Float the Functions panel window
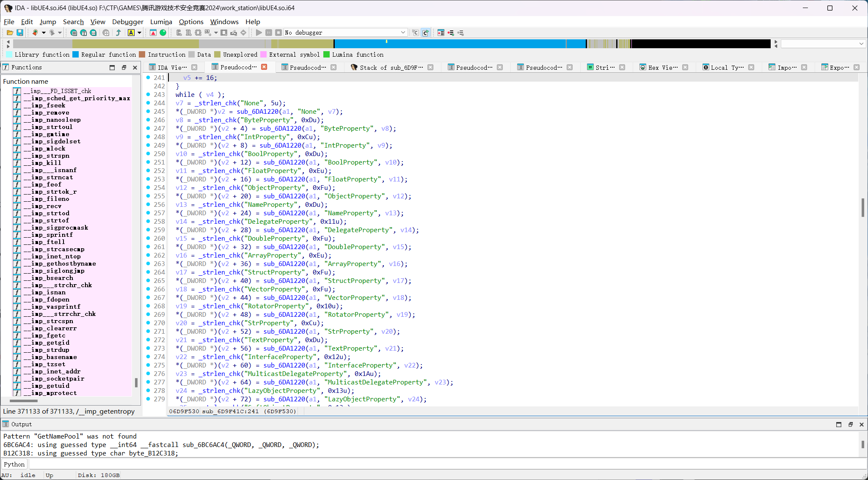This screenshot has height=480, width=868. pyautogui.click(x=124, y=67)
